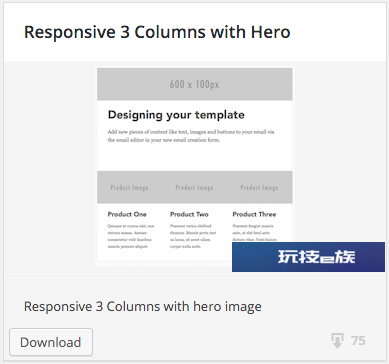Click the Download button
The width and height of the screenshot is (389, 364).
pos(51,342)
